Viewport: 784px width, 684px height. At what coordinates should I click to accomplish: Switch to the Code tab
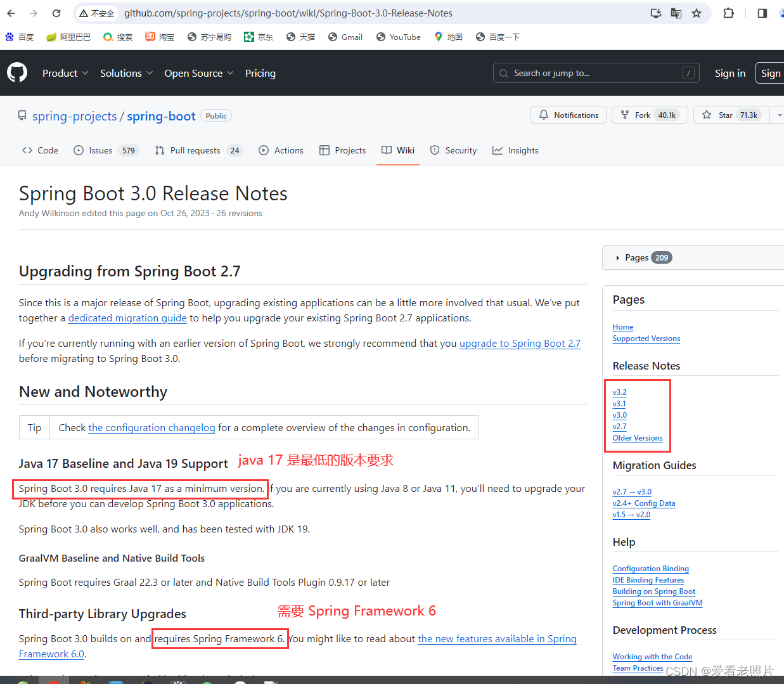click(x=40, y=150)
